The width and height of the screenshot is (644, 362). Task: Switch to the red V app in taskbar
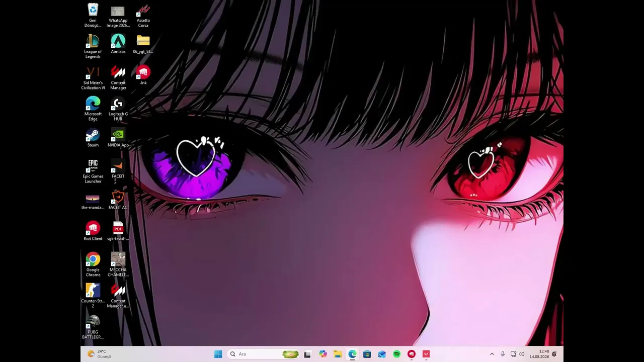coord(426,354)
